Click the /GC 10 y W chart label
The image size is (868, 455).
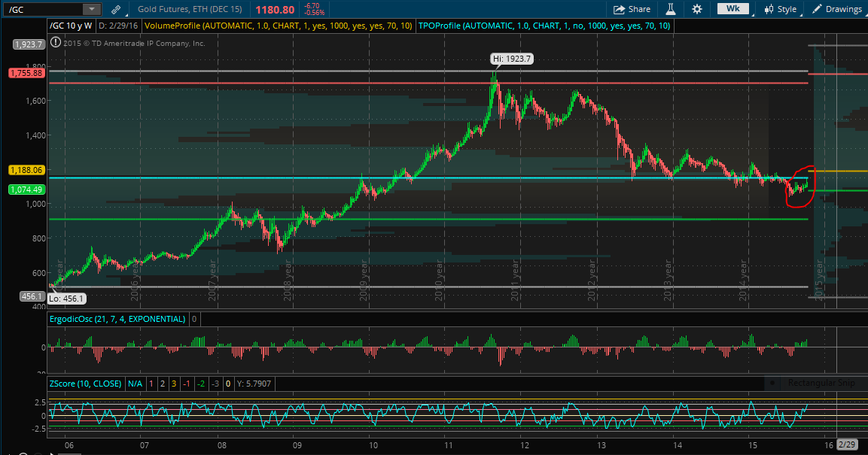click(x=71, y=26)
